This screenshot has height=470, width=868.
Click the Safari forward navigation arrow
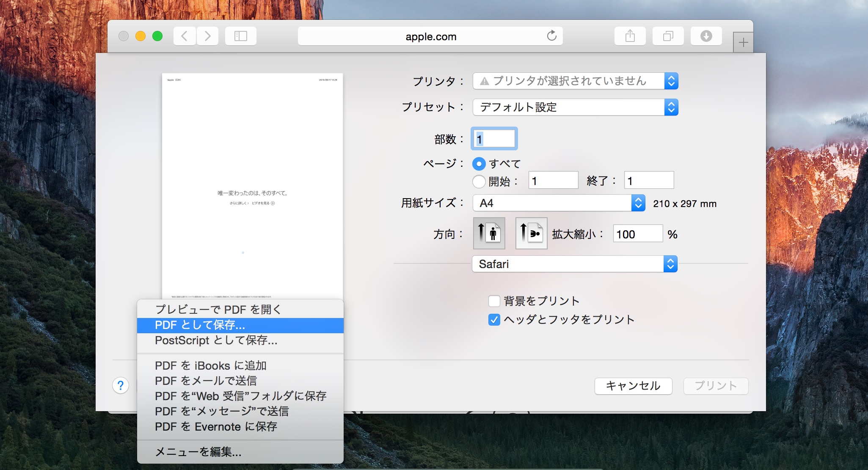point(207,36)
